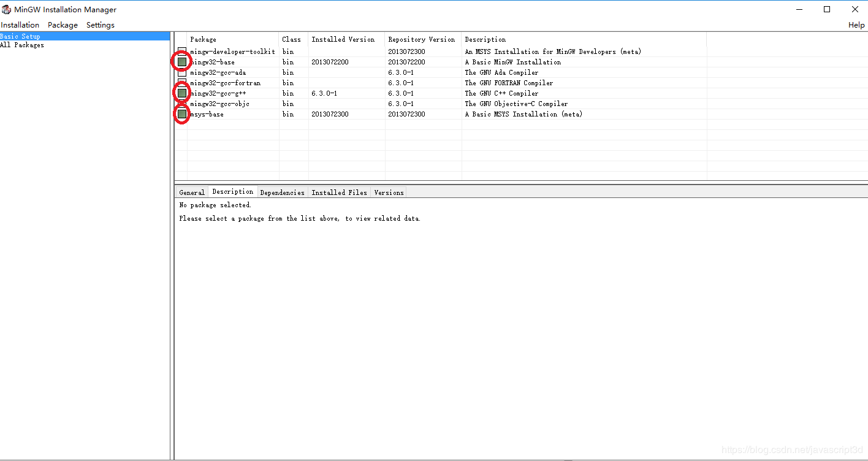Select the mingw32-gcc-g++ package name

point(218,93)
